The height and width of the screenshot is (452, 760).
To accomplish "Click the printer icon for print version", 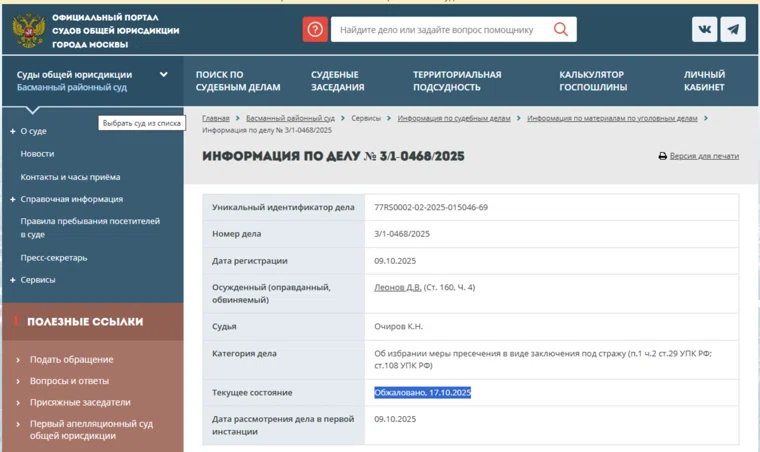I will (x=662, y=157).
